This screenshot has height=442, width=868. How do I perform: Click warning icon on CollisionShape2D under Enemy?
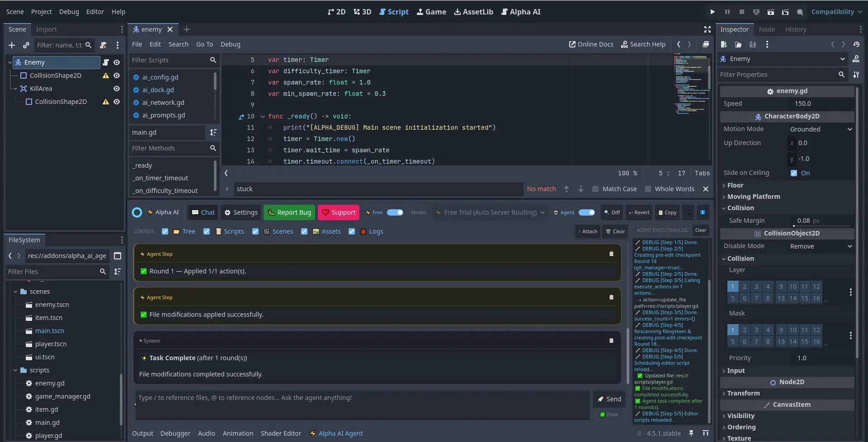click(x=106, y=75)
